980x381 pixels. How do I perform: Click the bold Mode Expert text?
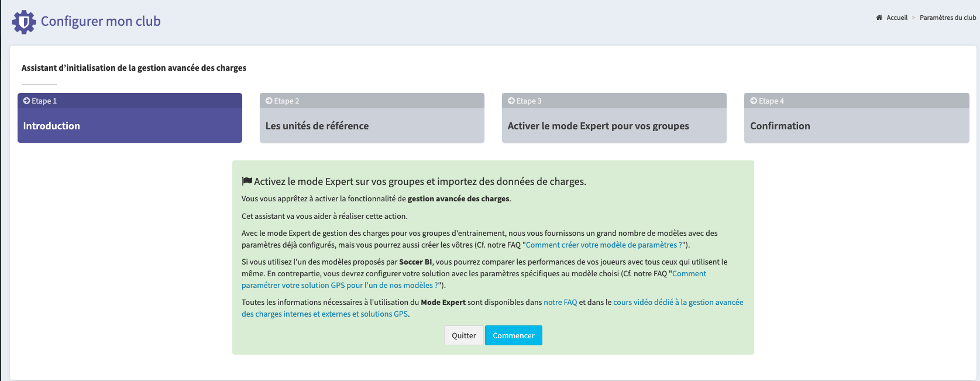tap(443, 302)
